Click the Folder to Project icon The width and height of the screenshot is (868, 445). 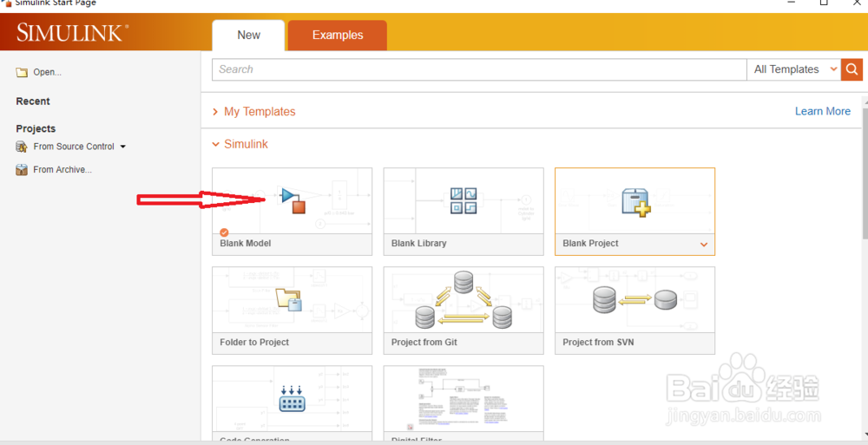288,299
